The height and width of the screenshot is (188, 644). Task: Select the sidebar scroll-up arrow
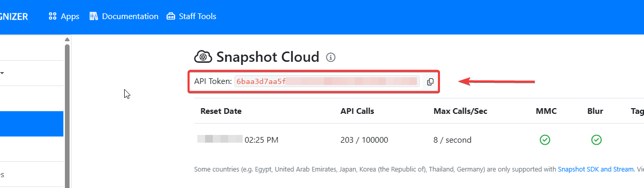click(67, 39)
